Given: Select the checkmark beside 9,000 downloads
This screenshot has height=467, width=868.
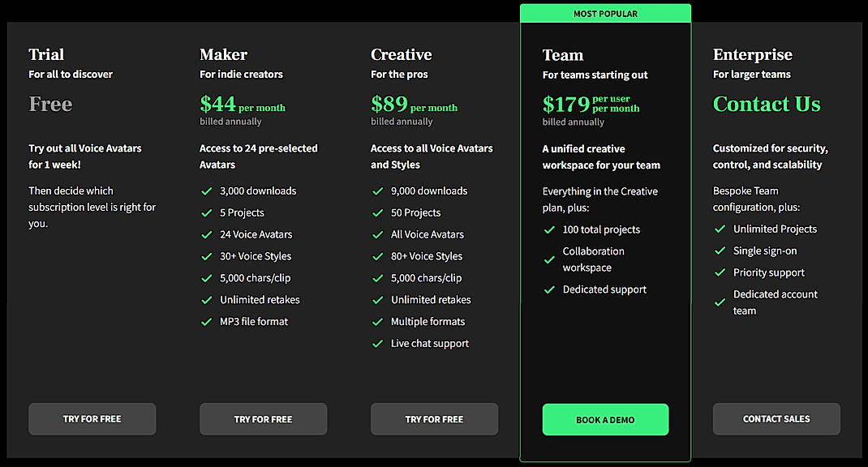Looking at the screenshot, I should (x=376, y=191).
